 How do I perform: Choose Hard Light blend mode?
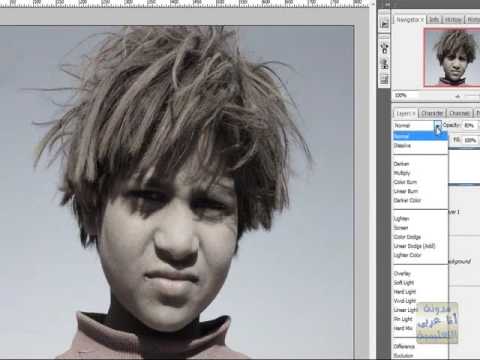[420, 292]
